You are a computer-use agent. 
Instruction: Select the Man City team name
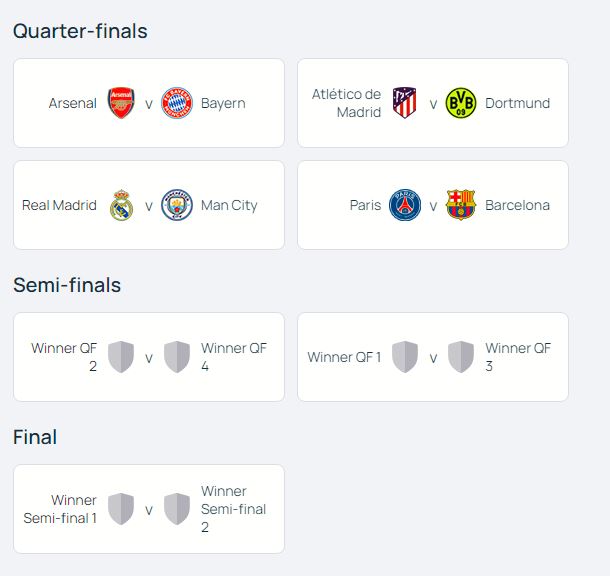click(229, 205)
